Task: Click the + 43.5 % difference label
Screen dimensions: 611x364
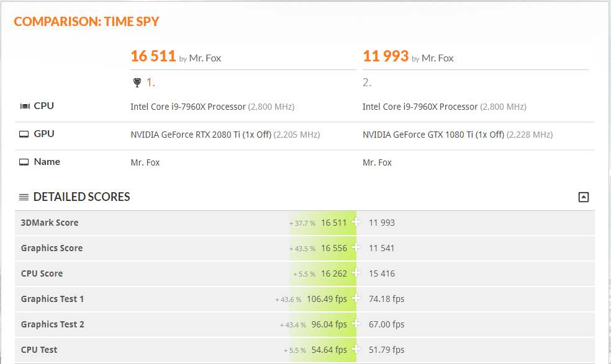Action: (x=302, y=249)
